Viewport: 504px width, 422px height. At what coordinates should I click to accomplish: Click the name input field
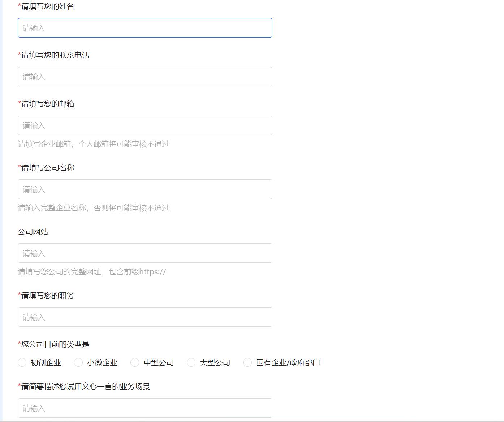pyautogui.click(x=145, y=28)
